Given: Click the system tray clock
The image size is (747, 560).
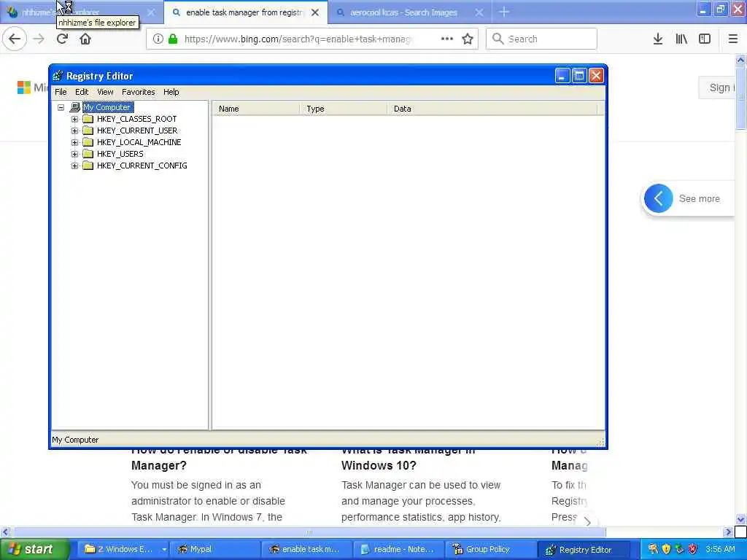Looking at the screenshot, I should click(x=720, y=549).
